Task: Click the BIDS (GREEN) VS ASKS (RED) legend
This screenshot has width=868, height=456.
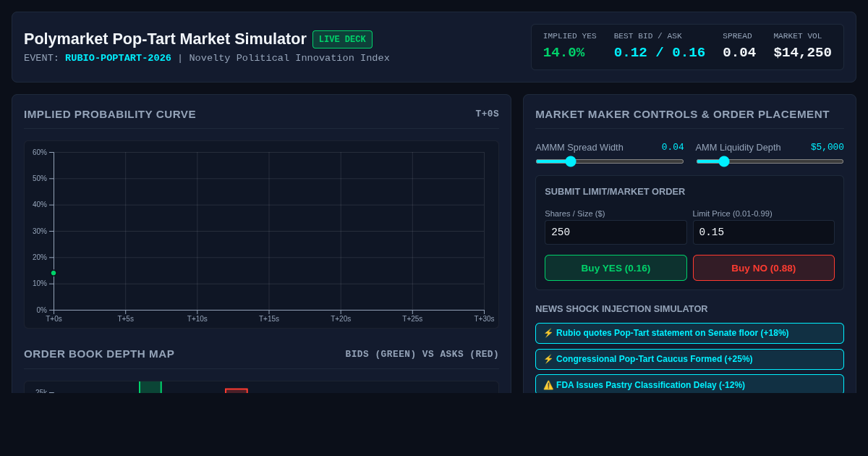Action: point(422,354)
